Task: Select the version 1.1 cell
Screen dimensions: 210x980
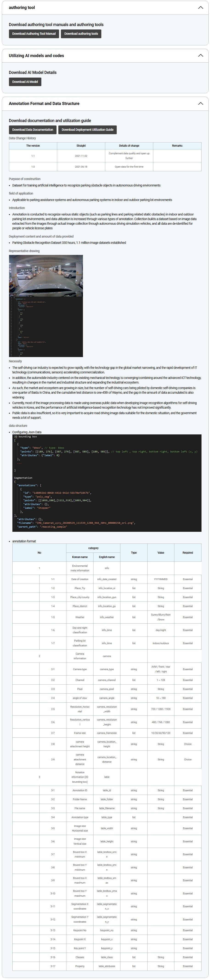Action: click(33, 156)
